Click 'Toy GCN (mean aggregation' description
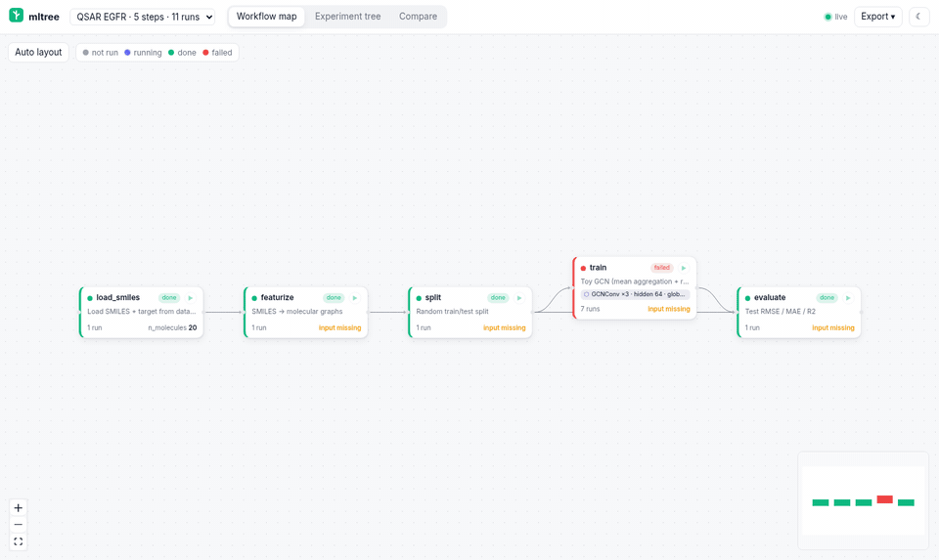The width and height of the screenshot is (939, 560). click(x=634, y=281)
